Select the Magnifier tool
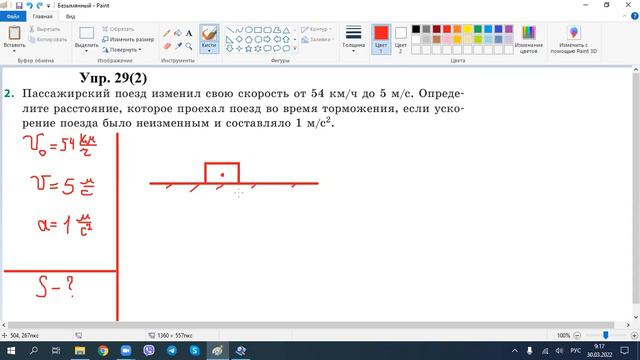640x360 pixels. point(189,46)
